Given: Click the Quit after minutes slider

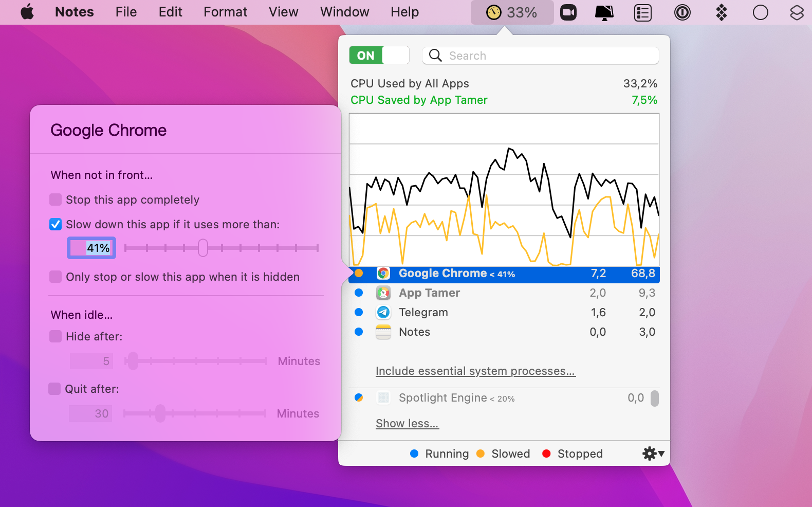Looking at the screenshot, I should 194,413.
